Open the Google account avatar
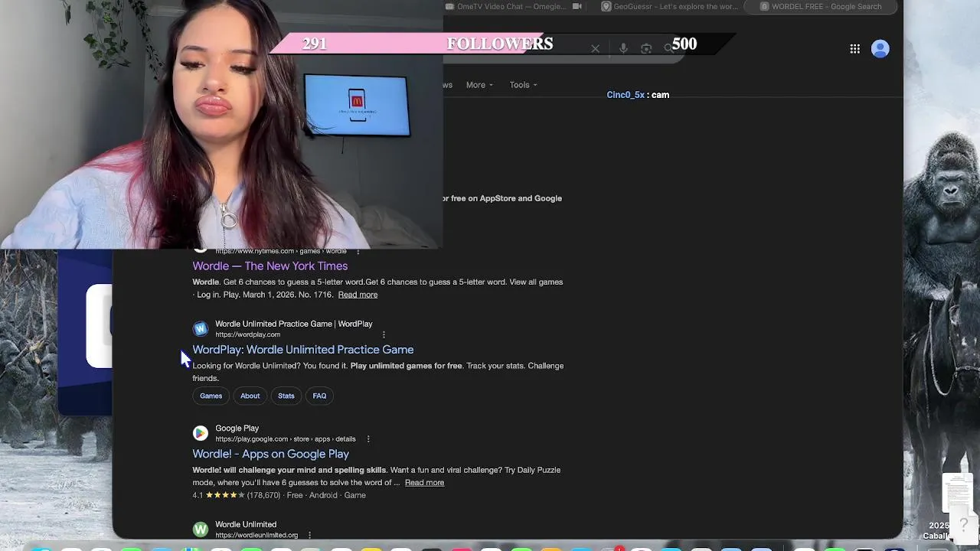The image size is (980, 551). [x=880, y=49]
